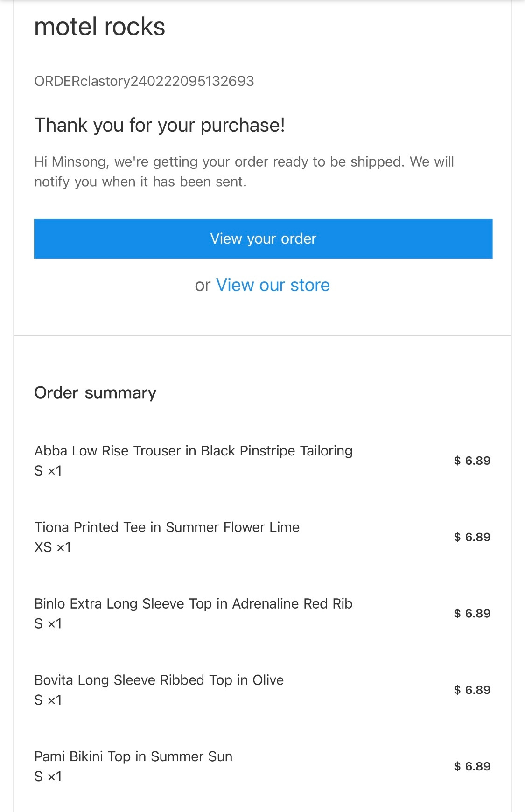Viewport: 525px width, 812px height.
Task: Click the View your order button
Action: 263,238
